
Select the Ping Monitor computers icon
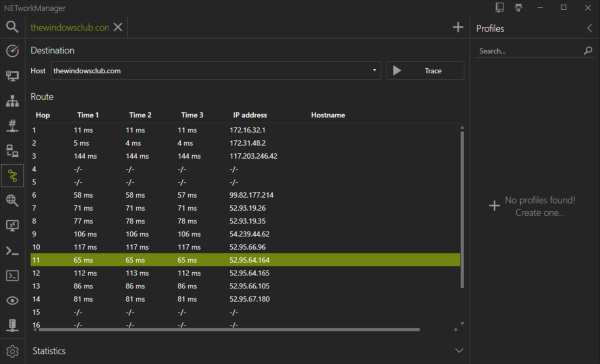tap(12, 151)
